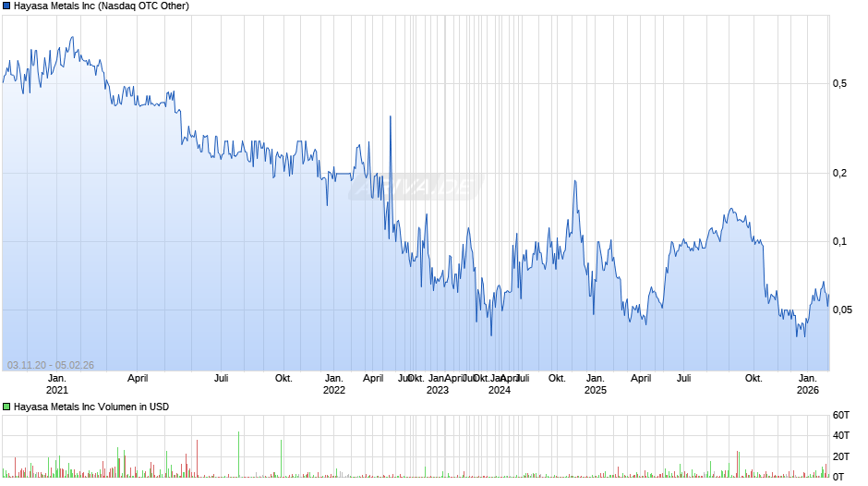Click the green volume legend square
The height and width of the screenshot is (486, 868).
[x=6, y=407]
